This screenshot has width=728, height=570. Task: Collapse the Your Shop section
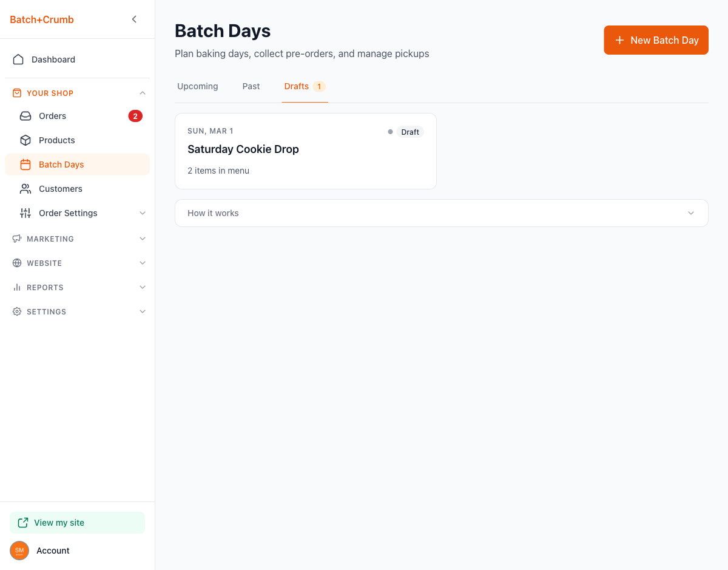pyautogui.click(x=143, y=93)
